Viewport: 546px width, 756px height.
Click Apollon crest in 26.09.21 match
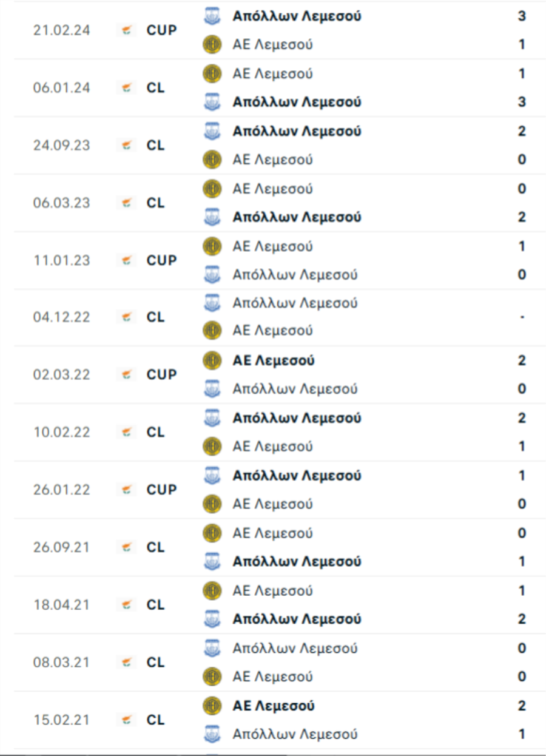[x=212, y=561]
